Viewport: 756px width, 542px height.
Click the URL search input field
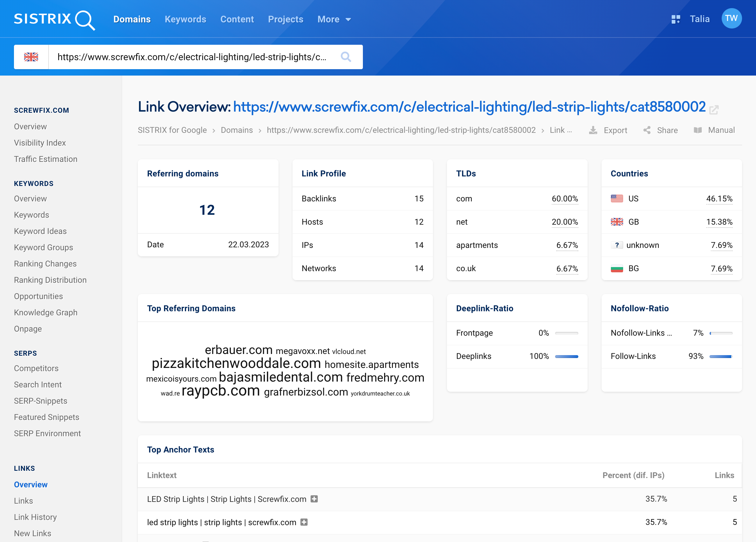(x=192, y=57)
